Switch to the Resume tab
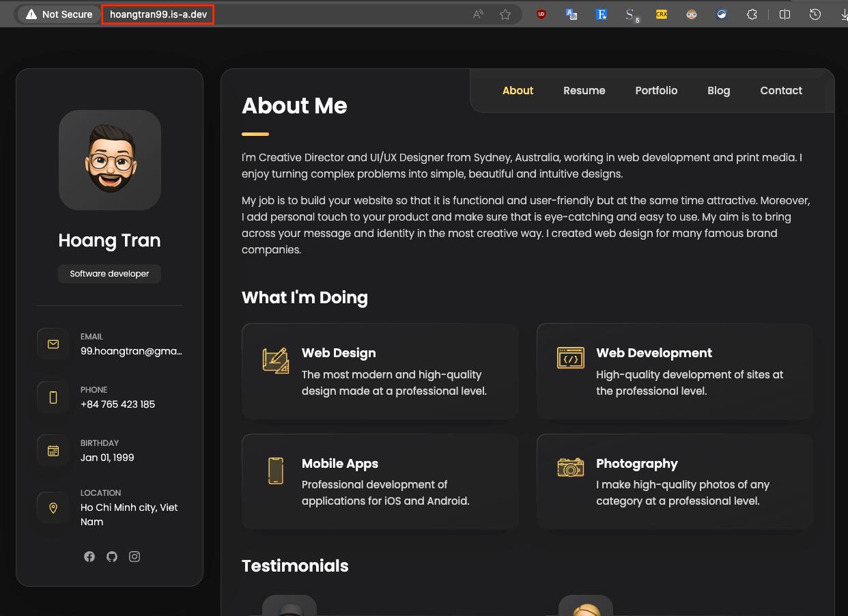Image resolution: width=848 pixels, height=616 pixels. pos(584,90)
